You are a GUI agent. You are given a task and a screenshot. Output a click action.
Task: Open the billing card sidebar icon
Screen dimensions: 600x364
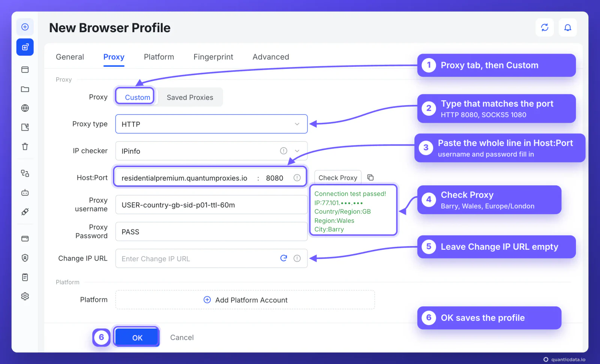25,239
